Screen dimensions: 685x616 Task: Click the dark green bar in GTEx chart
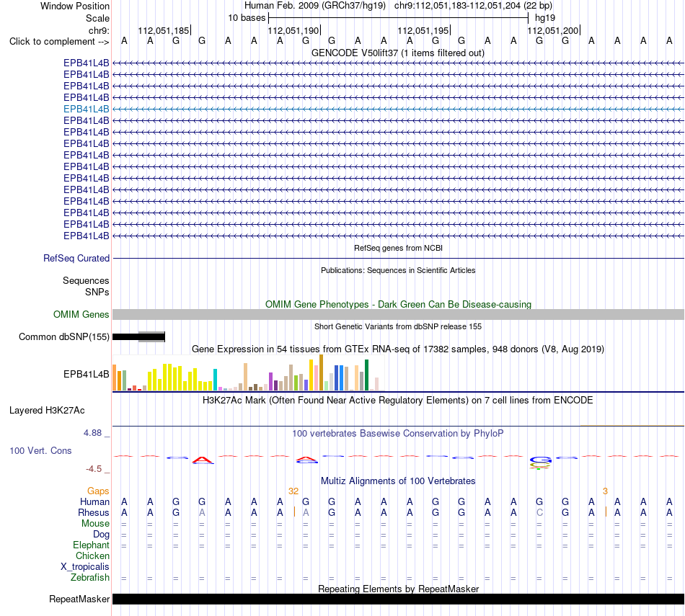pyautogui.click(x=366, y=375)
